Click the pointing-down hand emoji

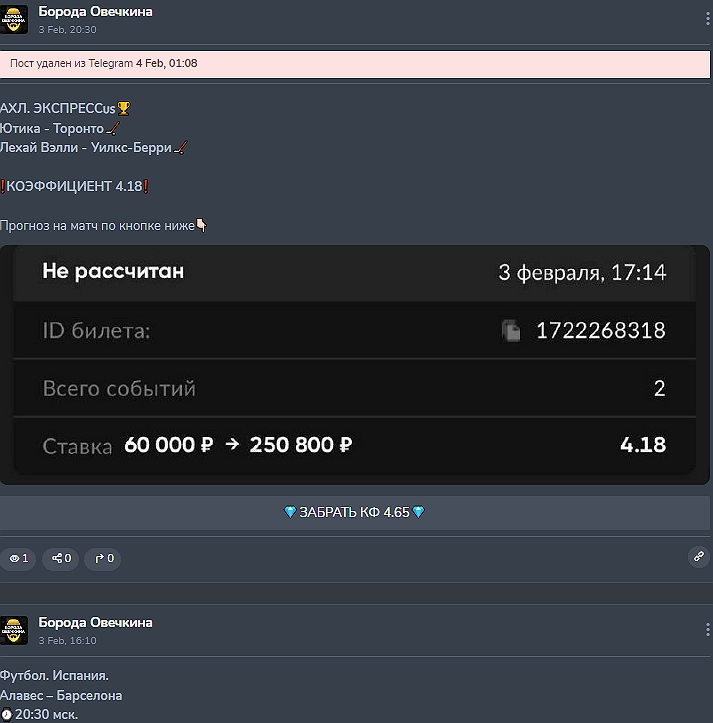click(x=202, y=225)
